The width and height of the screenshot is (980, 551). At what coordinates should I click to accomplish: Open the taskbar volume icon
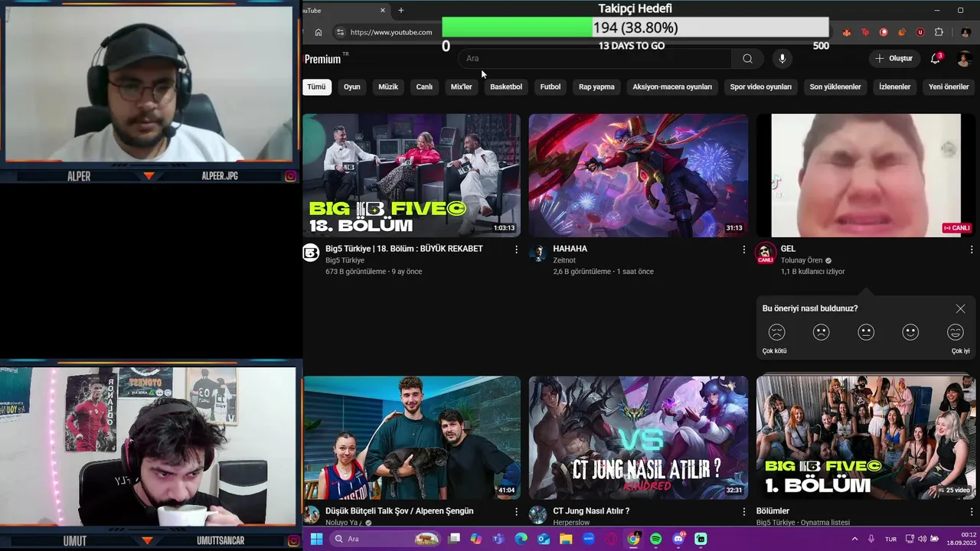[x=922, y=539]
